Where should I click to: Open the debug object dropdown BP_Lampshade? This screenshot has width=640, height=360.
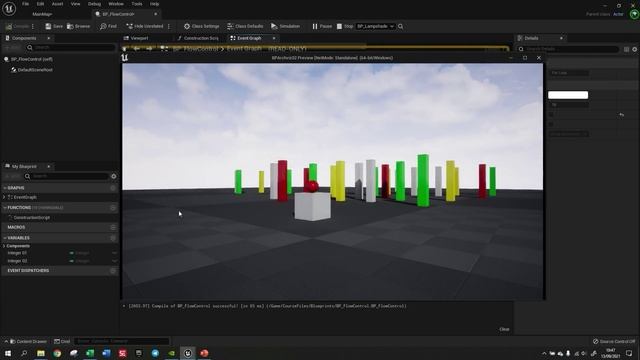coord(375,26)
